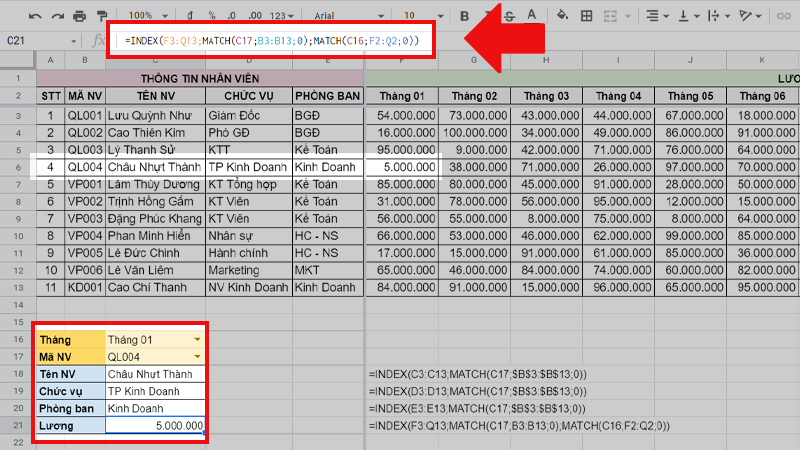This screenshot has height=450, width=800.
Task: Expand the QL004 Mã NV dropdown arrow
Action: (197, 357)
